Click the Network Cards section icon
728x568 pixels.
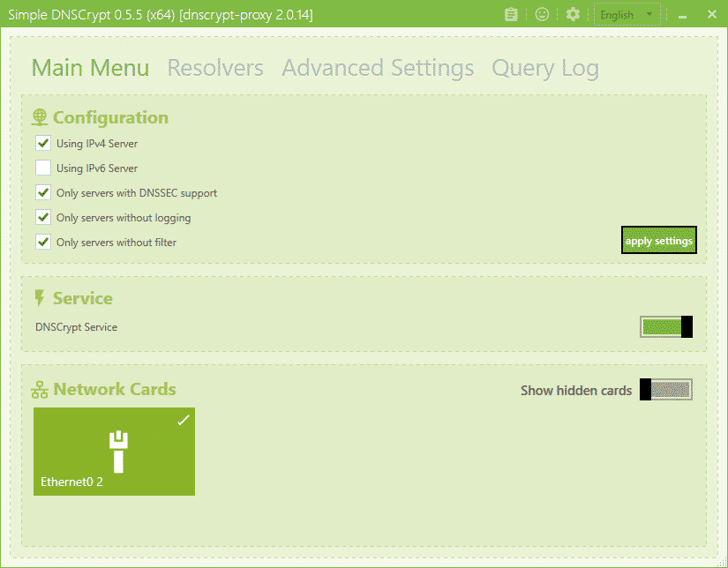click(40, 390)
